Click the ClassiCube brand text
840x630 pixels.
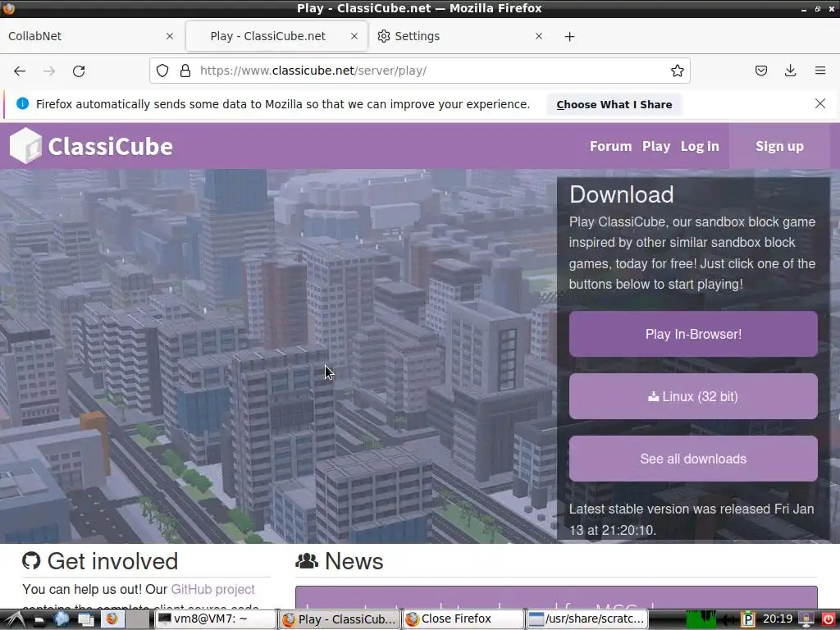111,146
